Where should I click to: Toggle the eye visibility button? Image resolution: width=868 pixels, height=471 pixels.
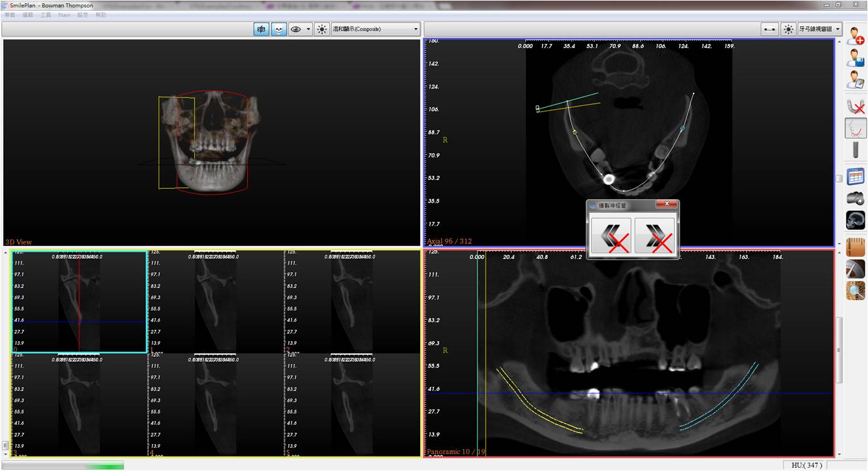[296, 29]
